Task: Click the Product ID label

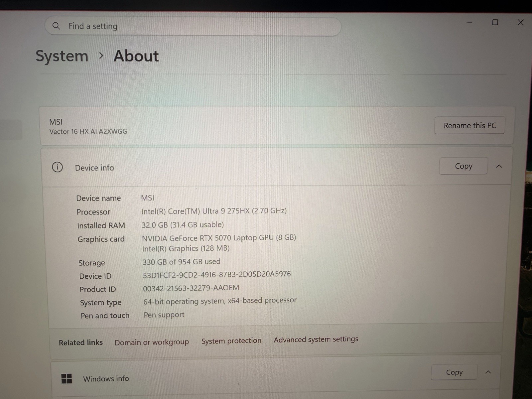Action: (x=98, y=289)
